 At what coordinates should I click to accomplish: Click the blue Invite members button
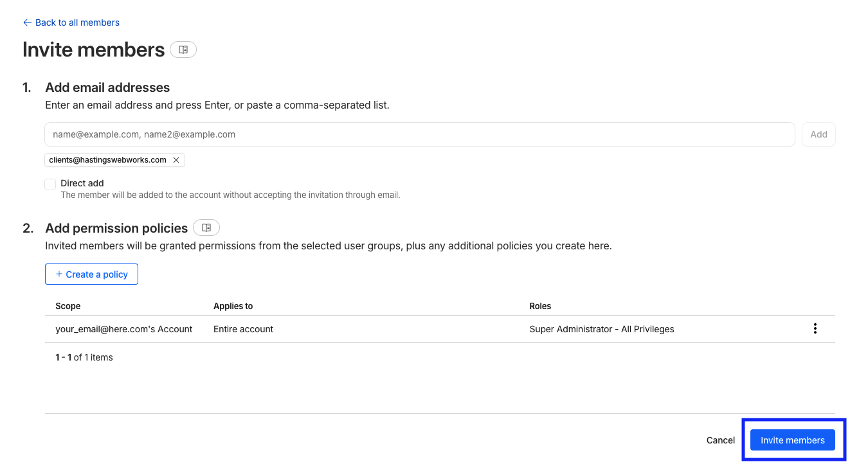(792, 440)
